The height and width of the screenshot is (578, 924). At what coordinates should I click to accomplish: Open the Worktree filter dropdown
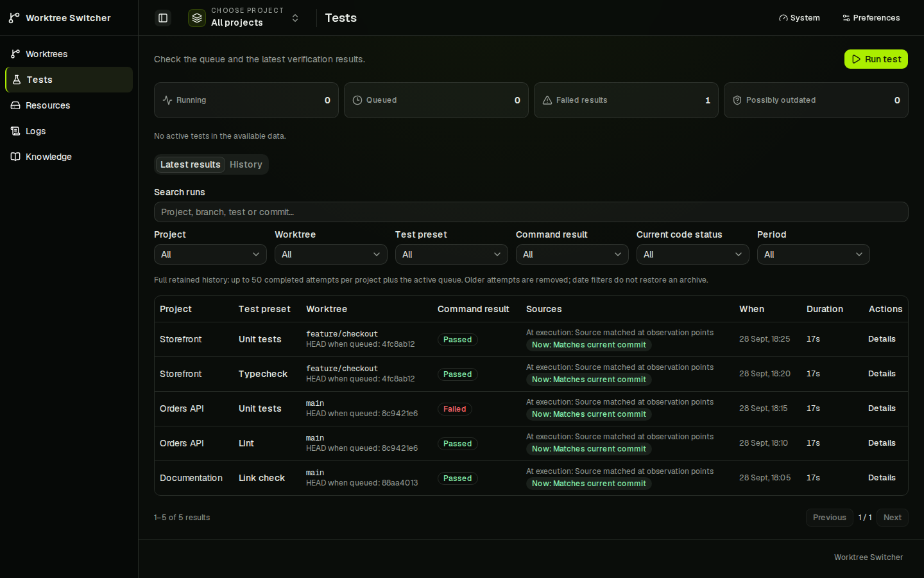331,254
